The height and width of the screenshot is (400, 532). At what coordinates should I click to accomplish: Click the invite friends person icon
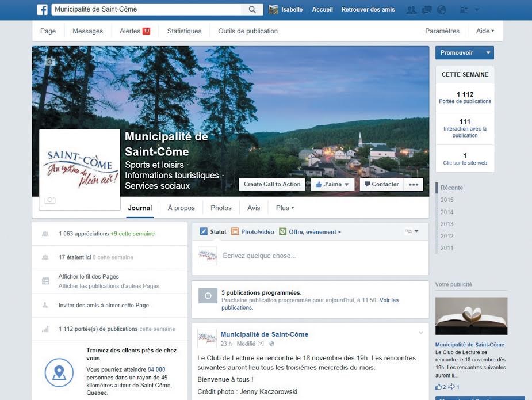point(45,305)
